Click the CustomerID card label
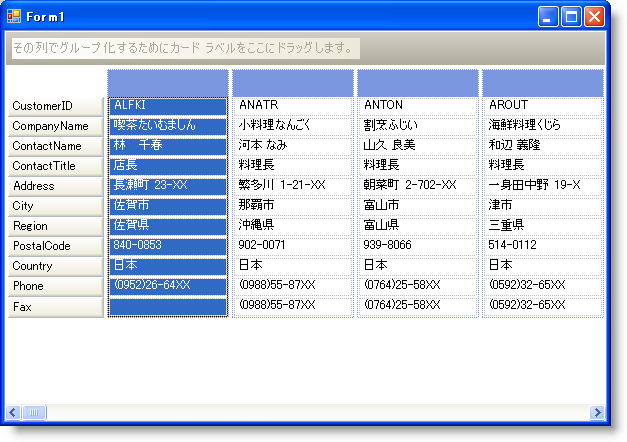Viewport: 627px width, 442px height. (56, 106)
